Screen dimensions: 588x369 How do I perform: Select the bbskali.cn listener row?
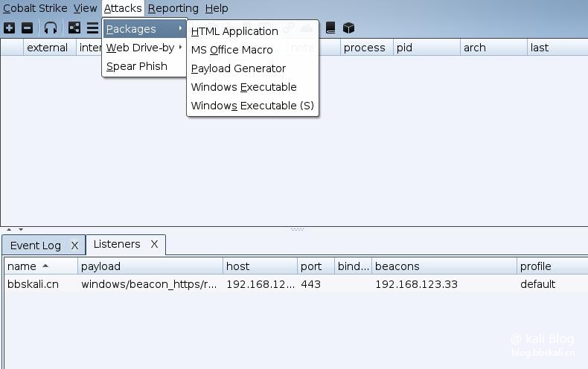pyautogui.click(x=296, y=284)
